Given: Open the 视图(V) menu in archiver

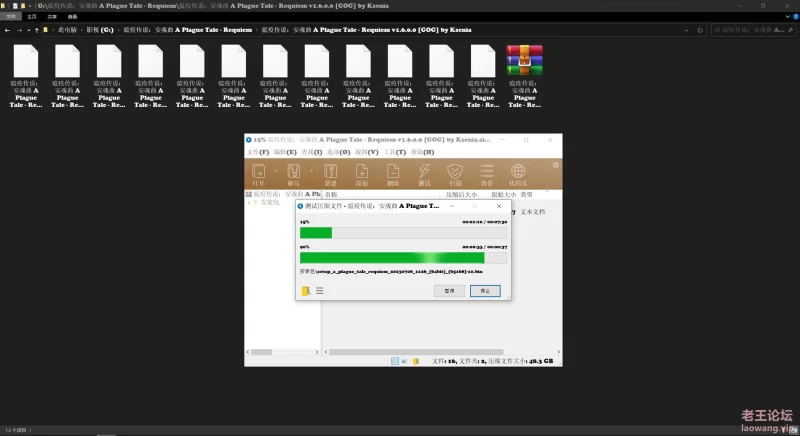Looking at the screenshot, I should [x=366, y=152].
